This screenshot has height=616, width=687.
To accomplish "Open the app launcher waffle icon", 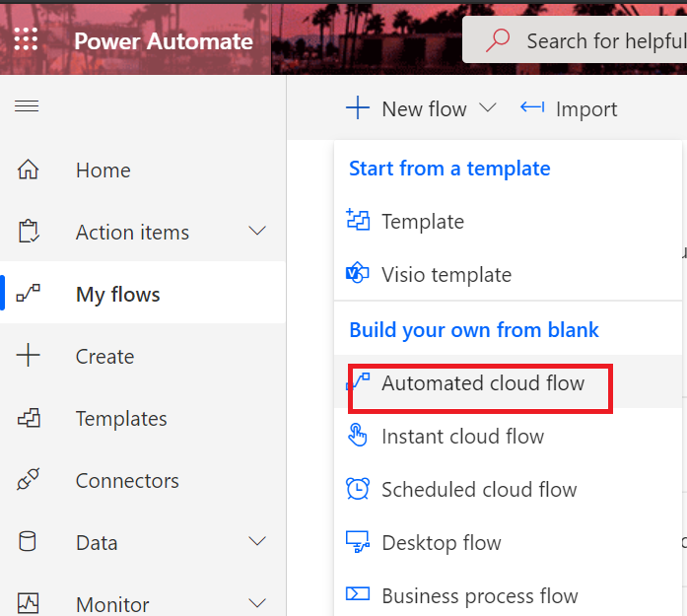I will click(27, 40).
